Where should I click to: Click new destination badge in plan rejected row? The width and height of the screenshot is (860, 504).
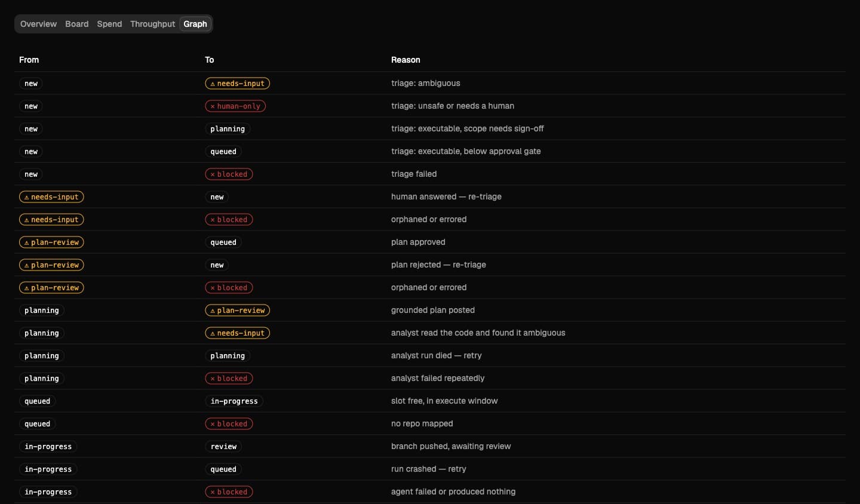[217, 265]
